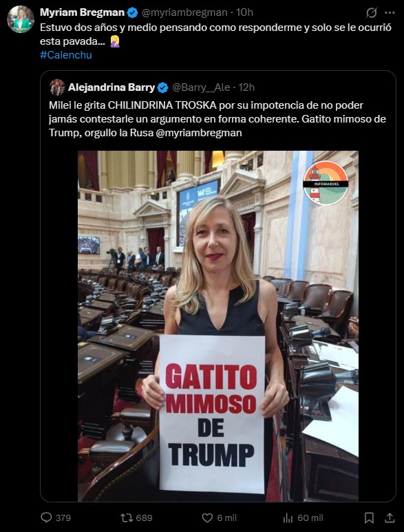The width and height of the screenshot is (404, 532).
Task: Open the three-dot more options menu
Action: [x=390, y=12]
